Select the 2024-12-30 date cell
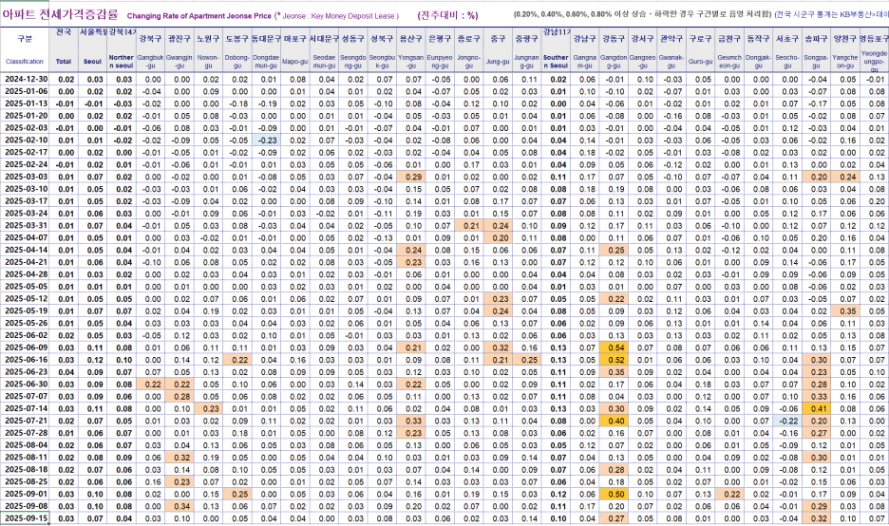The height and width of the screenshot is (526, 889). (25, 79)
